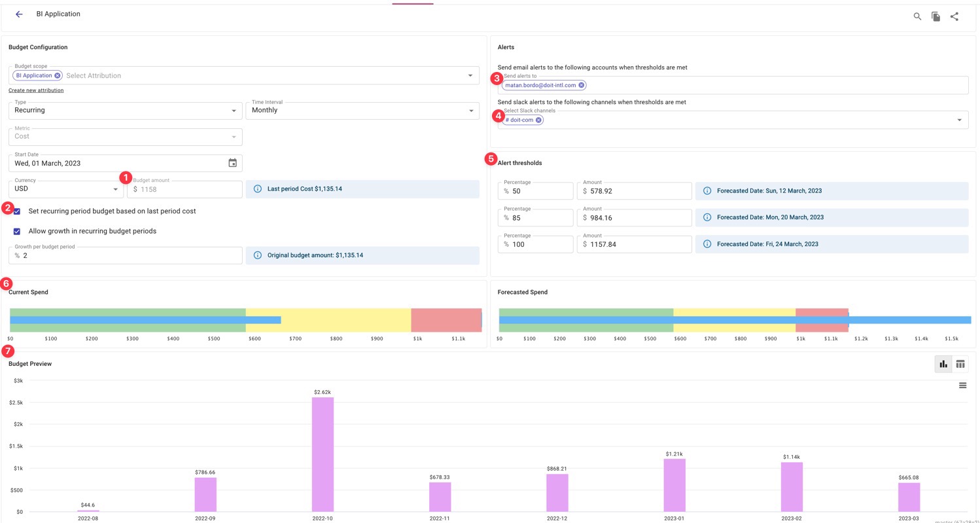Remove the matan.bordo email alert chip
The height and width of the screenshot is (523, 980).
(x=581, y=85)
